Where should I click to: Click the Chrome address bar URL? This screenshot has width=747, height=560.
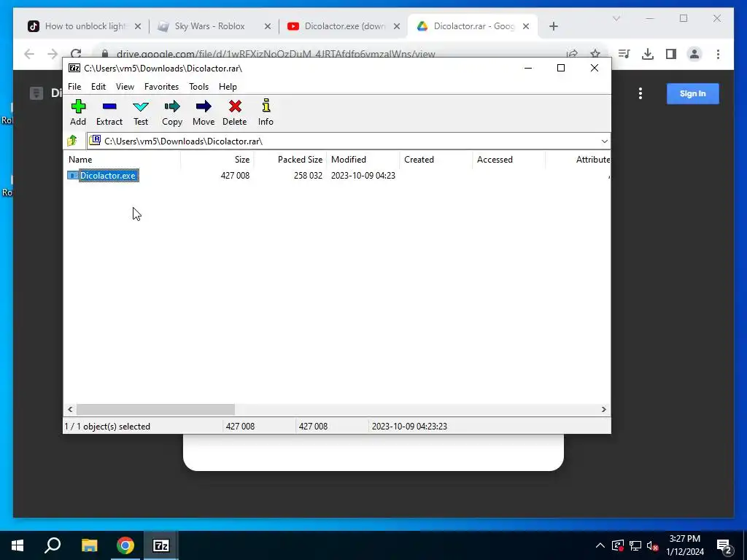276,54
